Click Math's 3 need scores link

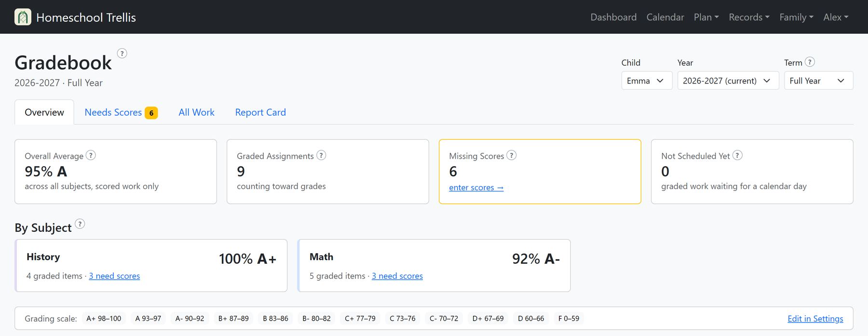pos(397,276)
